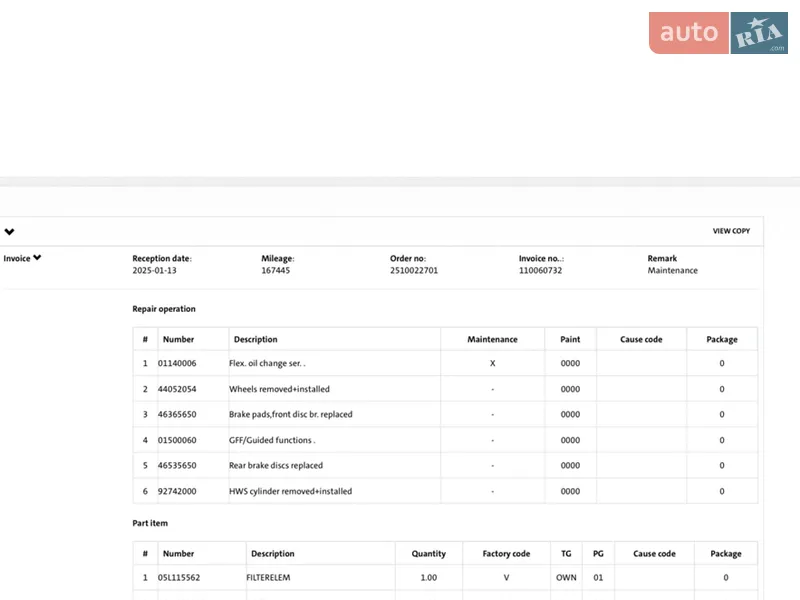Click Description header in Repair operation table

click(255, 339)
